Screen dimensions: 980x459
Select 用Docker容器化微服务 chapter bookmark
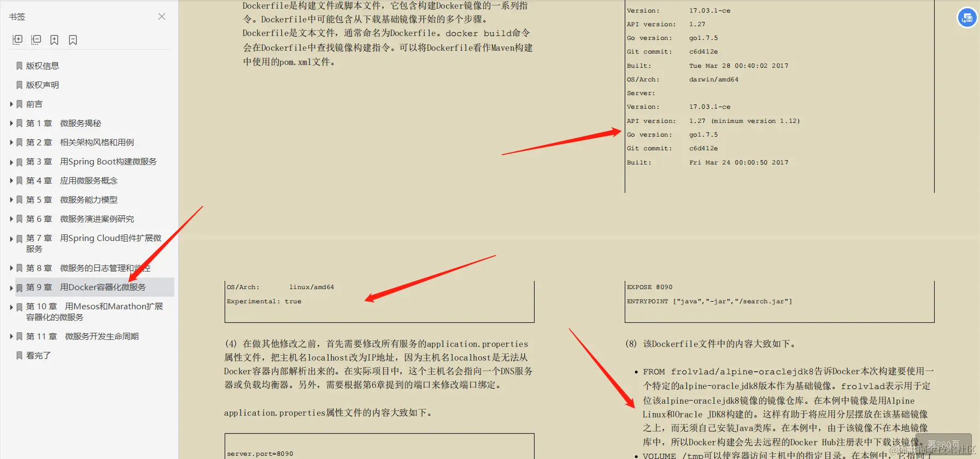tap(86, 287)
